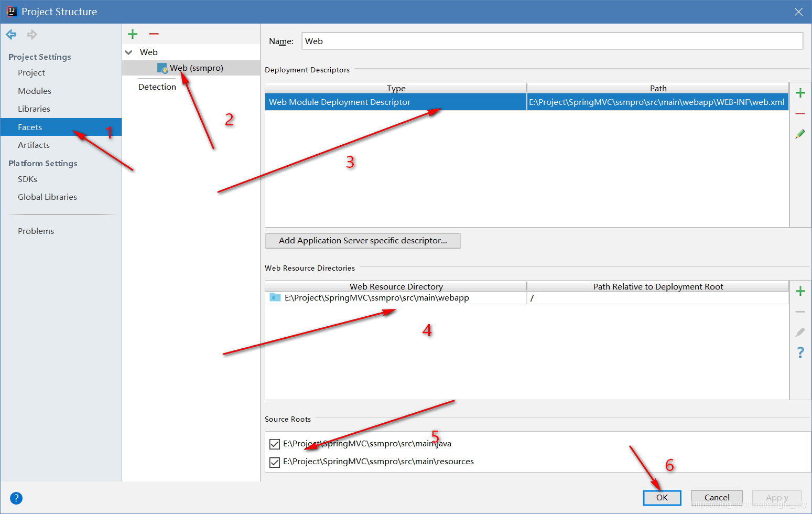Select Facets in the sidebar
This screenshot has height=514, width=812.
coord(61,127)
